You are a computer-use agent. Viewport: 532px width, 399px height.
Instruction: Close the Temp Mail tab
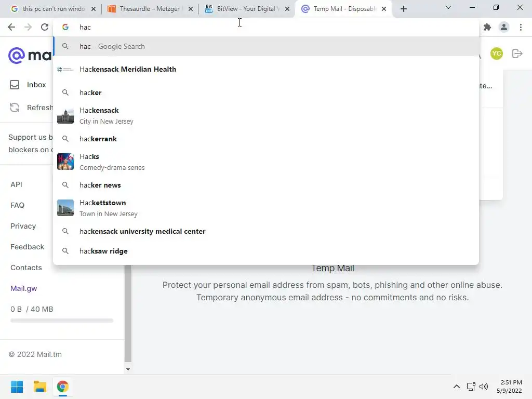384,9
